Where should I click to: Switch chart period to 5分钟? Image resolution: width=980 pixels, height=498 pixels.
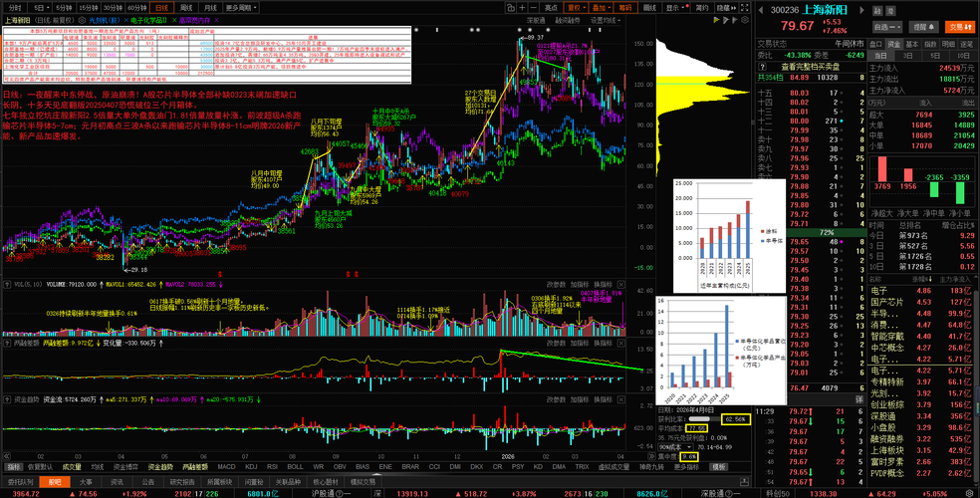63,8
